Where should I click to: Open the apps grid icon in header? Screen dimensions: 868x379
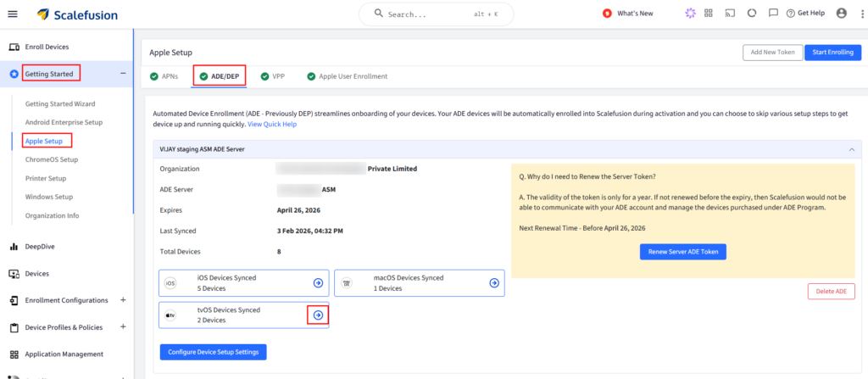pos(708,14)
